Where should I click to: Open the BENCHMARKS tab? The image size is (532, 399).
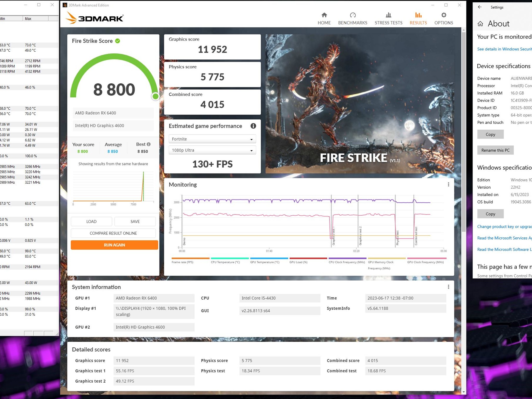pos(353,18)
